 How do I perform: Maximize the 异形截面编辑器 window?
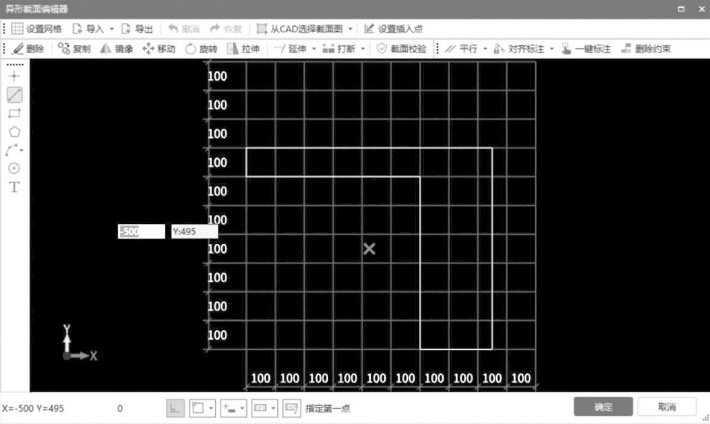[681, 9]
